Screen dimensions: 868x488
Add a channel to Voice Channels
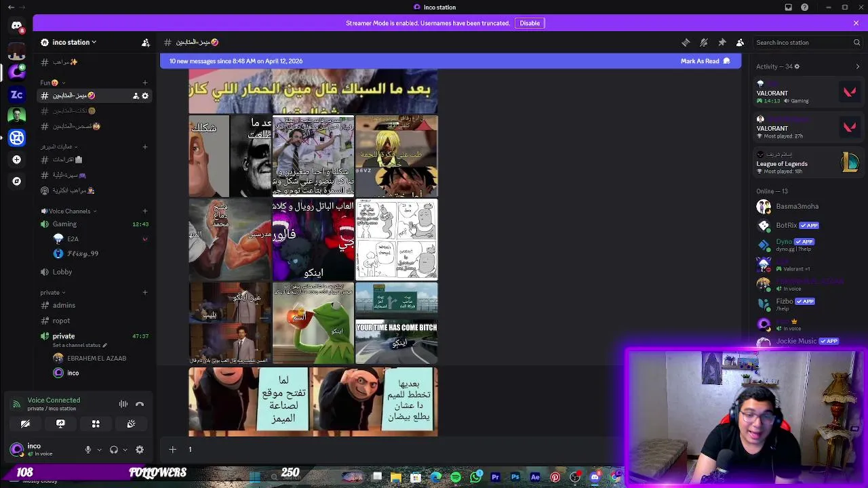[144, 211]
